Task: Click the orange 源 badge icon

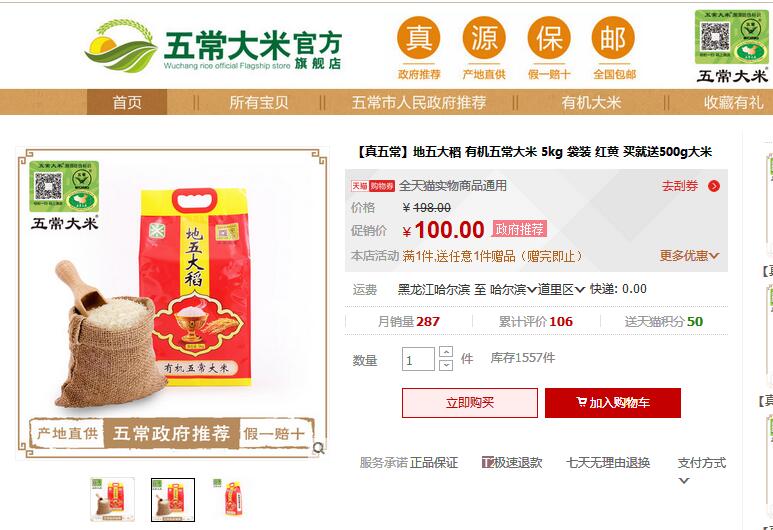Action: point(484,38)
